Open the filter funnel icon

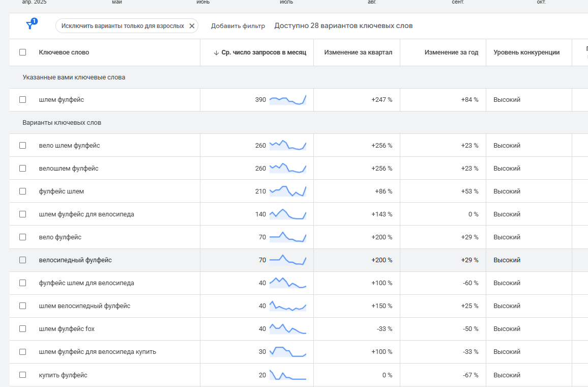coord(30,25)
